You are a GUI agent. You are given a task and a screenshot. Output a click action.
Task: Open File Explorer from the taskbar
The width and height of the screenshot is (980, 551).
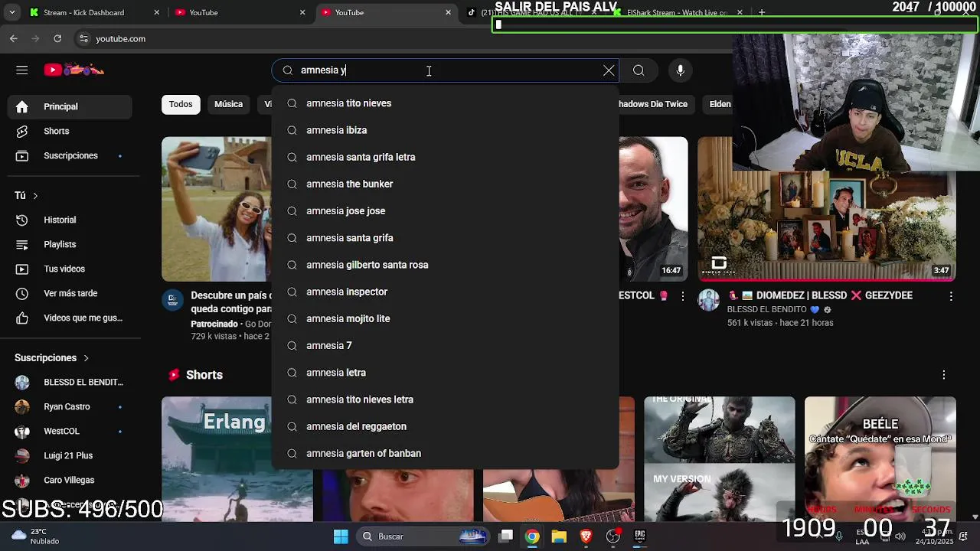tap(559, 536)
